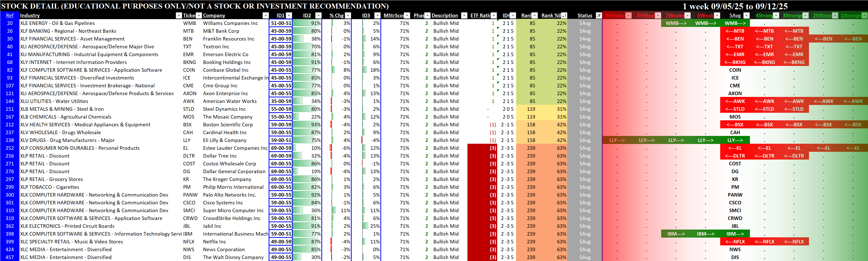
Task: Select the row reference number 238
Action: tap(10, 140)
